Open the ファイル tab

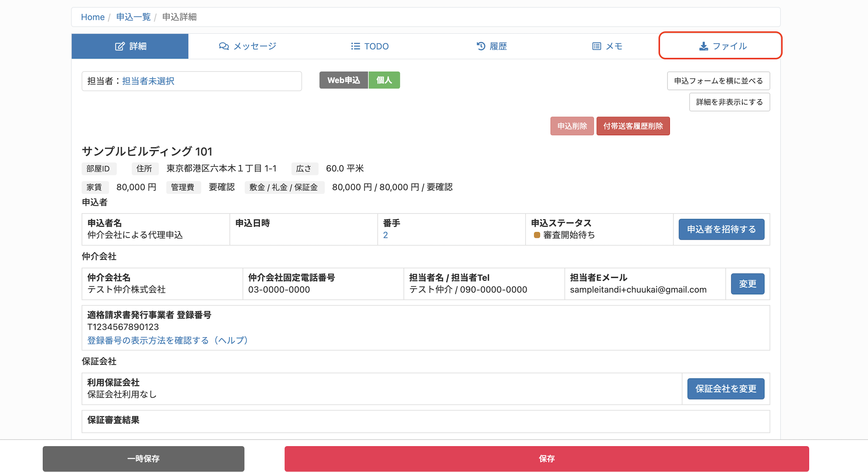point(720,46)
